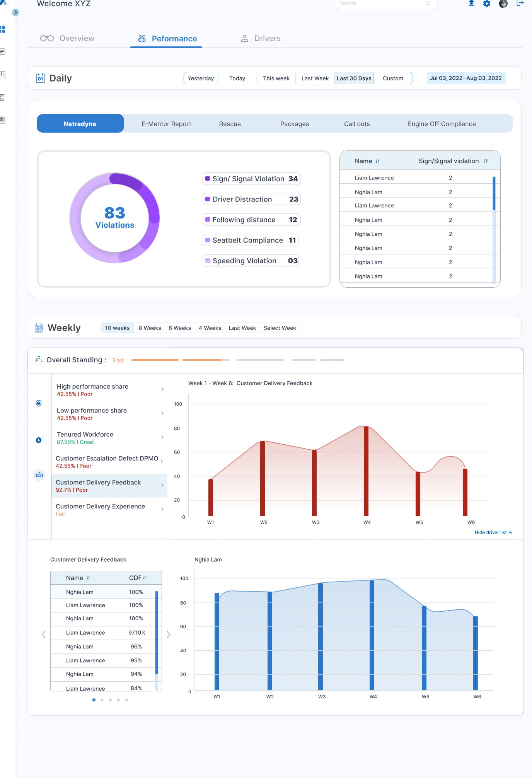Image resolution: width=532 pixels, height=778 pixels.
Task: Select the Last Week daily range
Action: click(315, 78)
